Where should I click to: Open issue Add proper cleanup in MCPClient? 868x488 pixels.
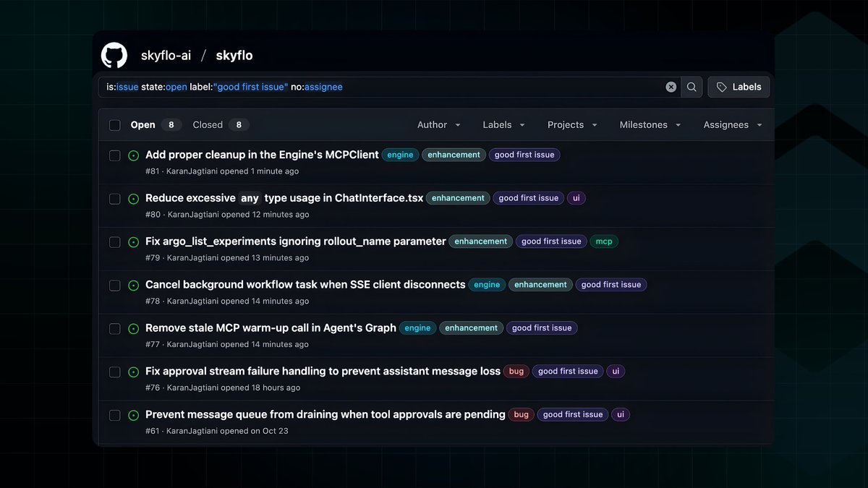pos(262,155)
